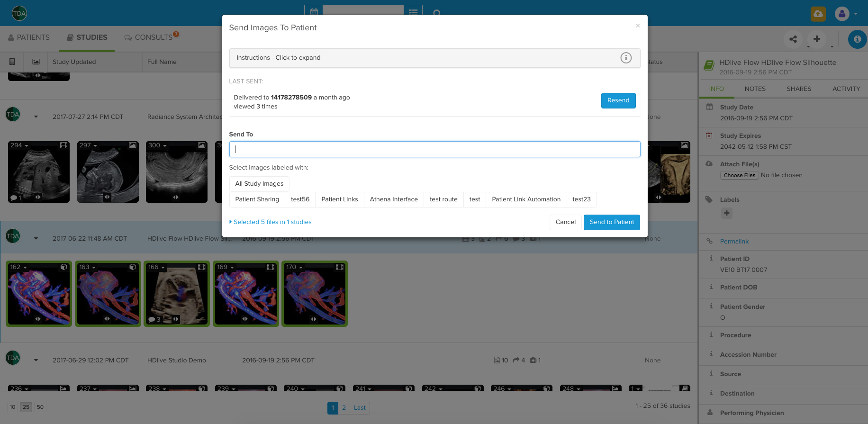This screenshot has height=424, width=868.
Task: Click the building column header icon
Action: click(12, 62)
